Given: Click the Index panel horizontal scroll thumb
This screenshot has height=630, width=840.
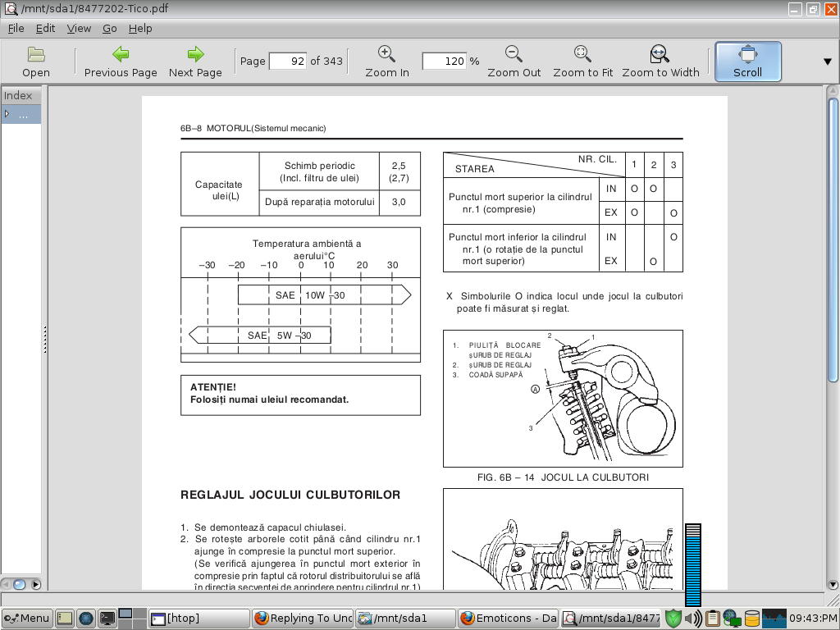Looking at the screenshot, I should coord(19,584).
